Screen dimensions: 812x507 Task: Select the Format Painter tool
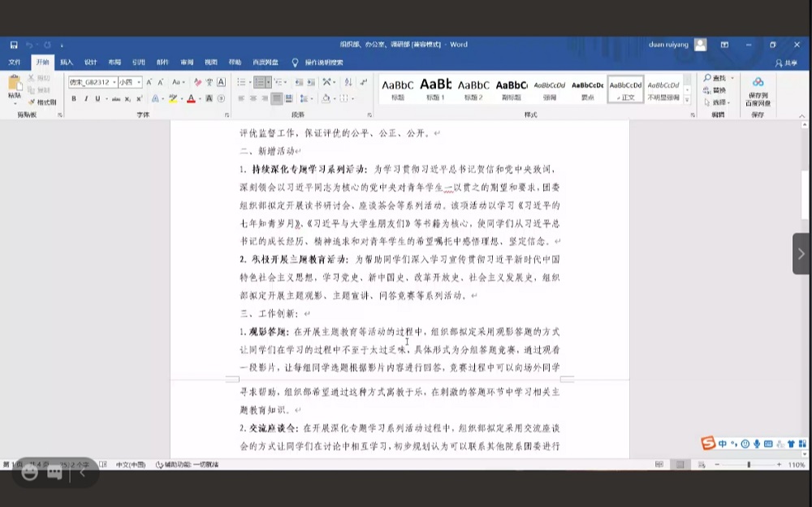click(x=41, y=102)
